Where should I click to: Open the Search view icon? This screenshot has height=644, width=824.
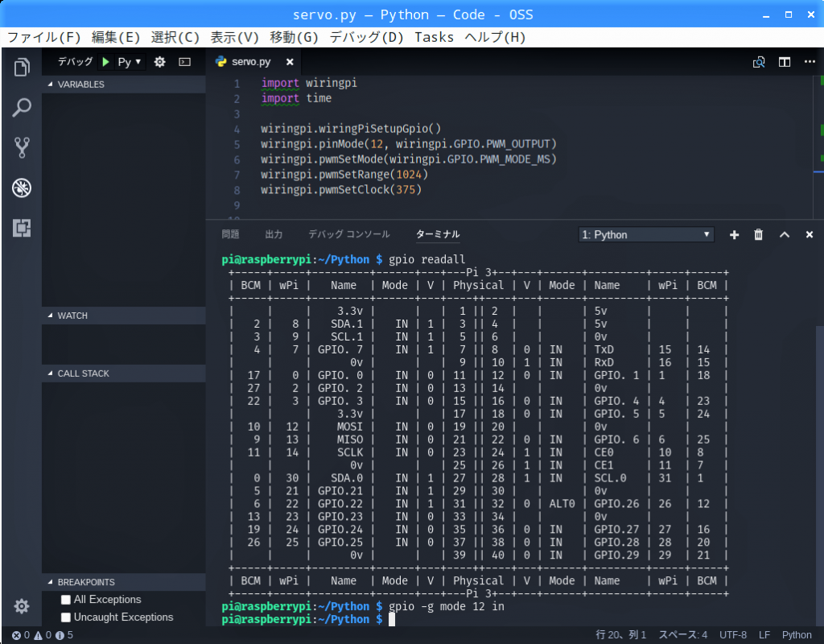coord(22,107)
